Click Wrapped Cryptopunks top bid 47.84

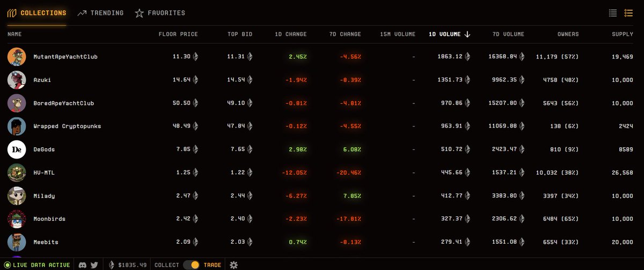(x=239, y=126)
